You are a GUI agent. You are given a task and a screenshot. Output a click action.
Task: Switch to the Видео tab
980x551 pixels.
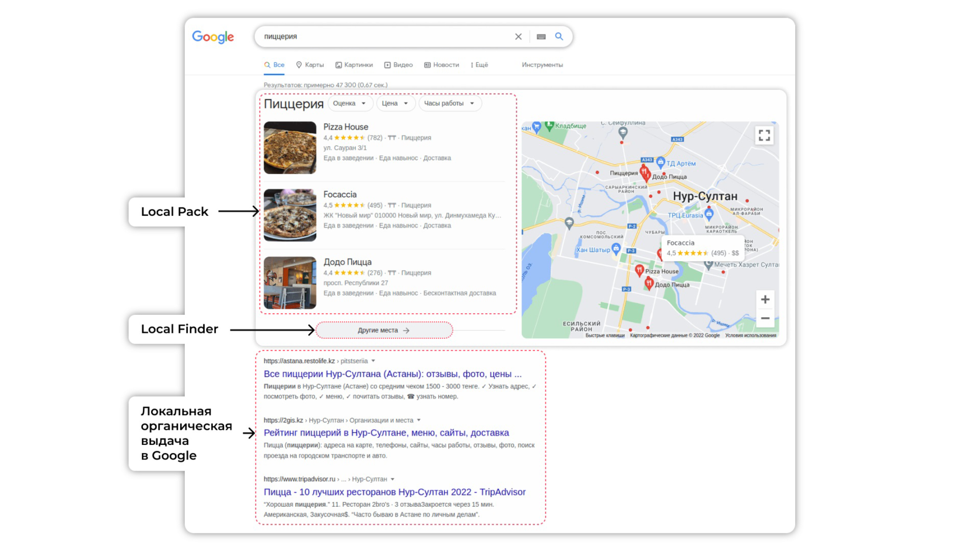pyautogui.click(x=398, y=65)
